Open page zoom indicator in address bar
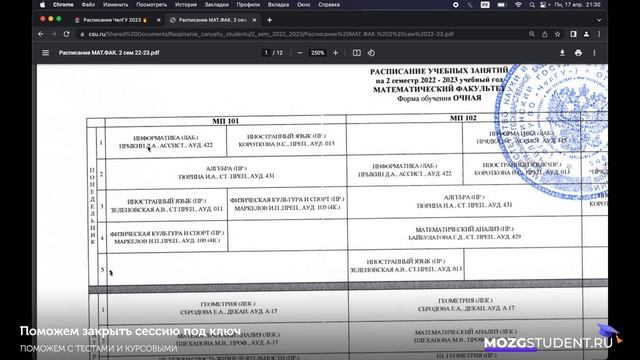Viewport: 640px width, 360px height. [x=531, y=34]
